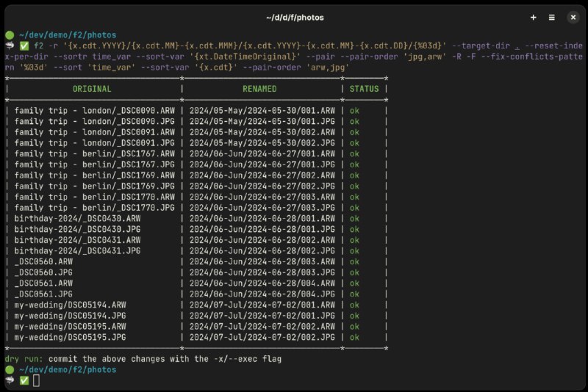
Task: Click the ORIGINAL column header
Action: coord(92,89)
